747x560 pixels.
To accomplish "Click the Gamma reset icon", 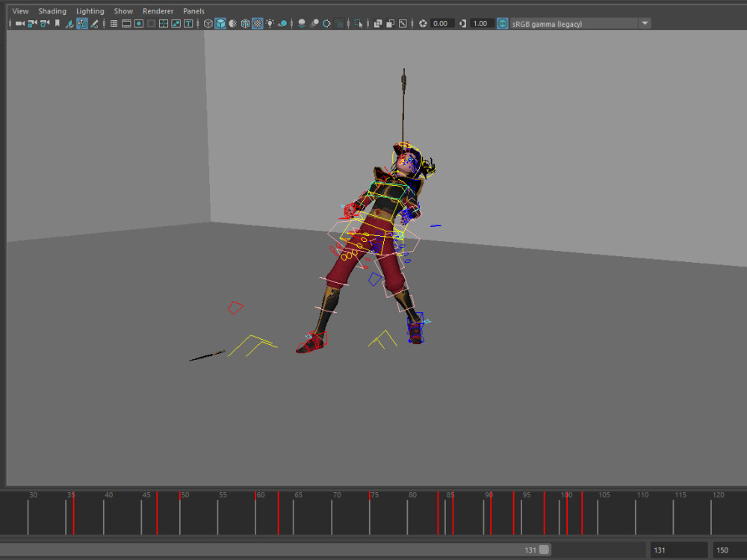I will point(462,23).
